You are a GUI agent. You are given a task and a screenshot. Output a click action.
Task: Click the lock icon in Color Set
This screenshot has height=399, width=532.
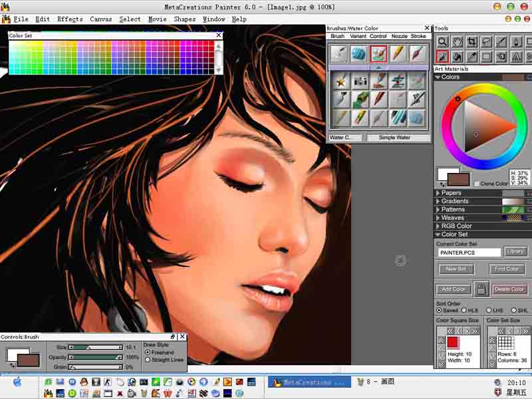click(481, 289)
